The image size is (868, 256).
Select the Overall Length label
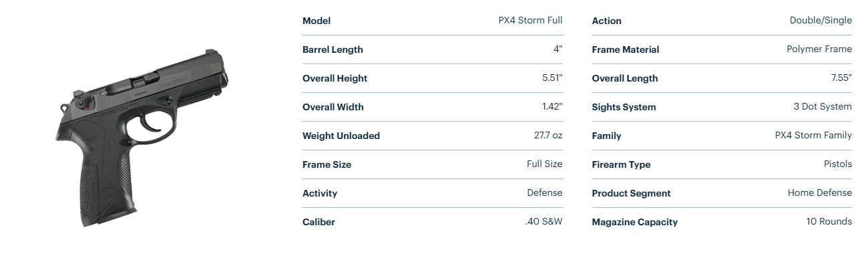pyautogui.click(x=625, y=78)
